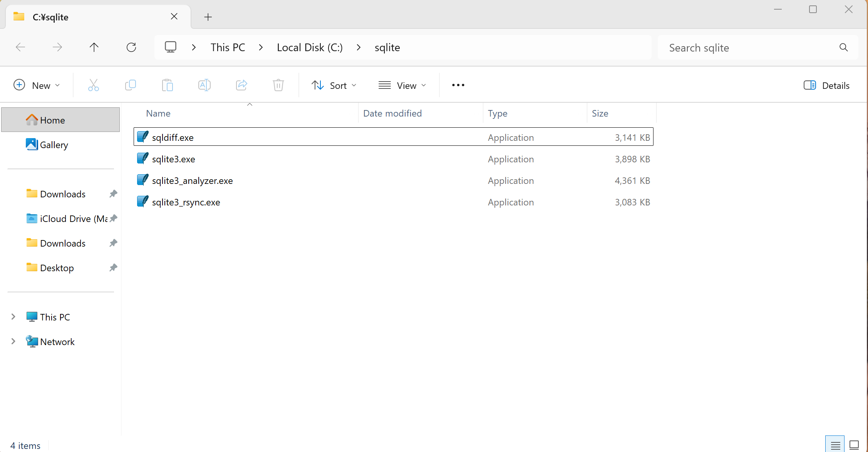Click chevron after This PC in address bar
The height and width of the screenshot is (452, 868).
click(261, 47)
